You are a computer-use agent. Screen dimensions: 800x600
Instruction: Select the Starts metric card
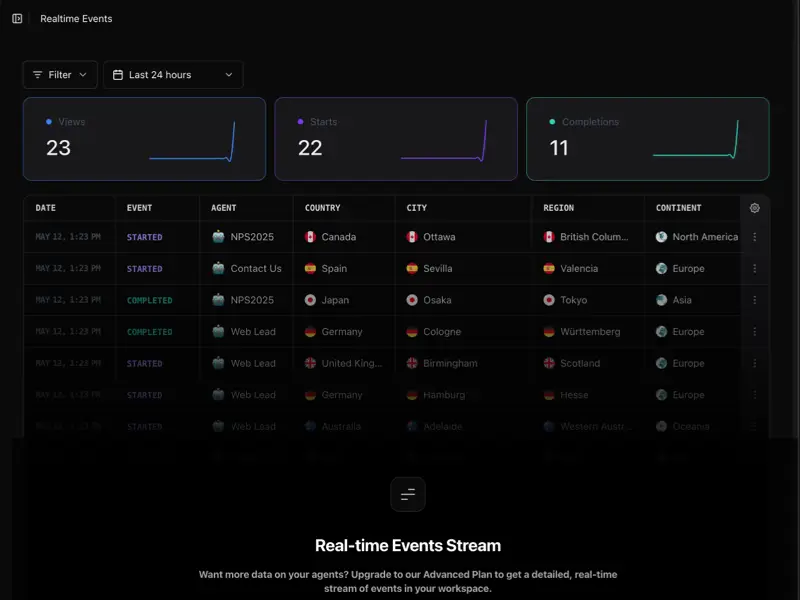point(396,139)
